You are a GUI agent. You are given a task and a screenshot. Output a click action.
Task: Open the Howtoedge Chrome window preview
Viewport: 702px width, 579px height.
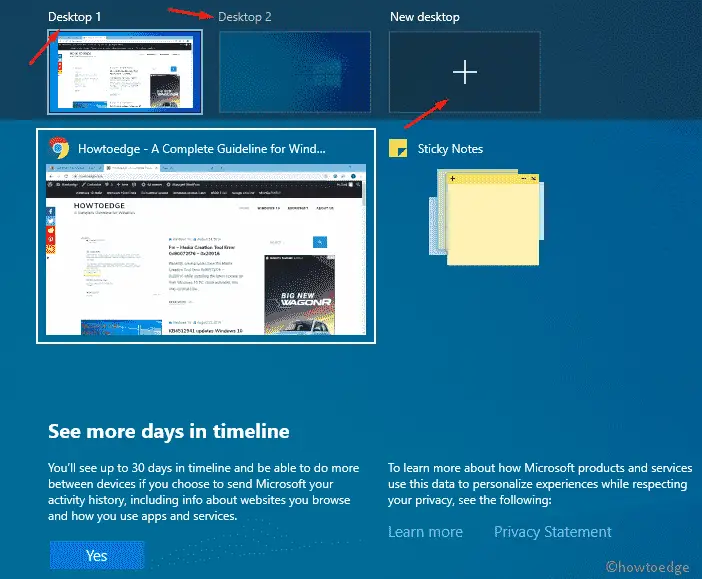tap(206, 249)
